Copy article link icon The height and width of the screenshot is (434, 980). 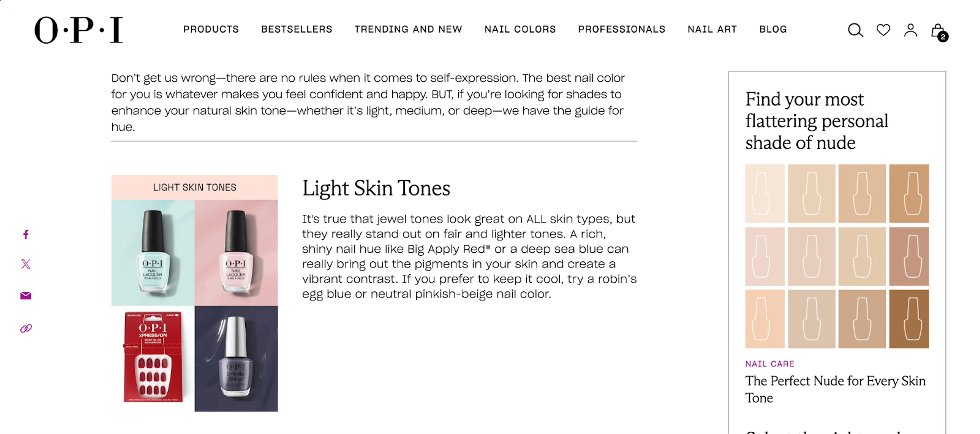26,328
